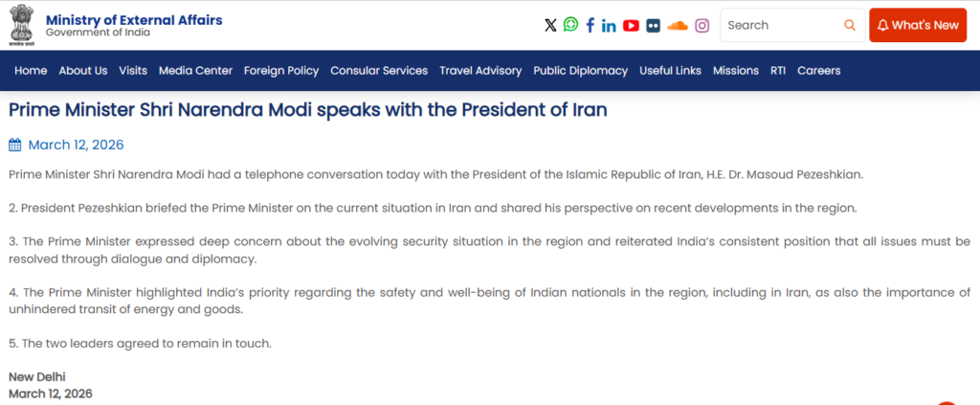Open the LinkedIn profile icon
Image resolution: width=980 pixels, height=405 pixels.
click(x=610, y=26)
